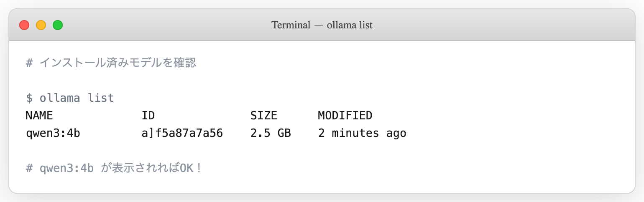Click the model ID a]f5a87a7a56
This screenshot has height=202, width=644.
point(182,134)
